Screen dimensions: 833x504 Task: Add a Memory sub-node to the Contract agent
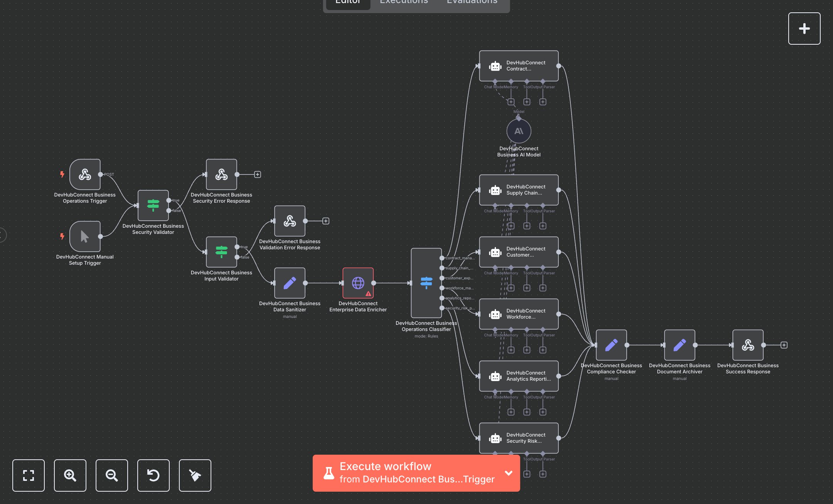click(511, 102)
